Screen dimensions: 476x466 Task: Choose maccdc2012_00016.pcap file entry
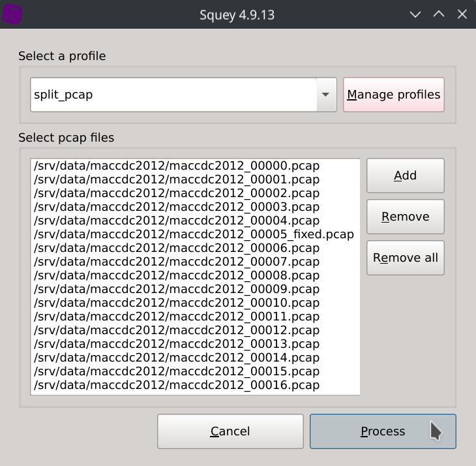177,385
